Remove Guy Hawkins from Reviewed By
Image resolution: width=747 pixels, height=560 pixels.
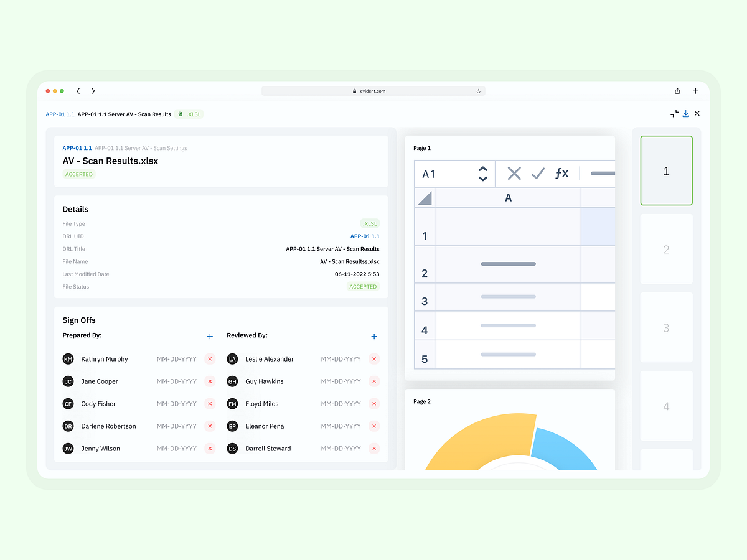click(374, 381)
